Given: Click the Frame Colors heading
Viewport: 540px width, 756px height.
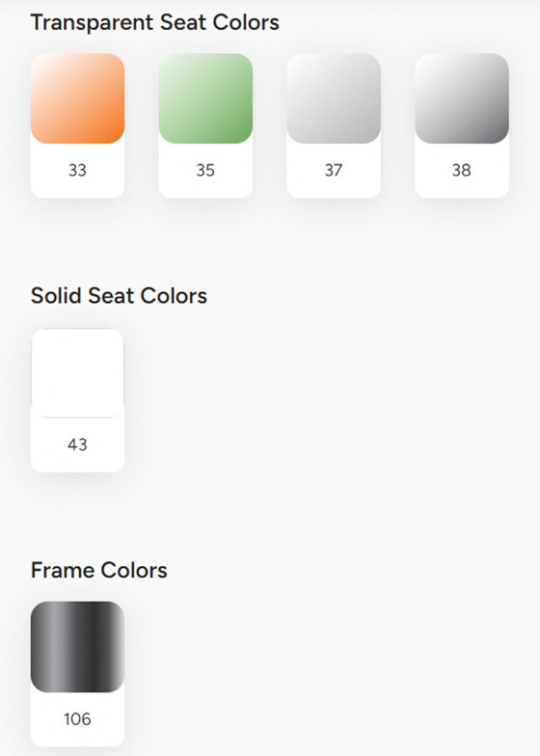Looking at the screenshot, I should (x=99, y=570).
